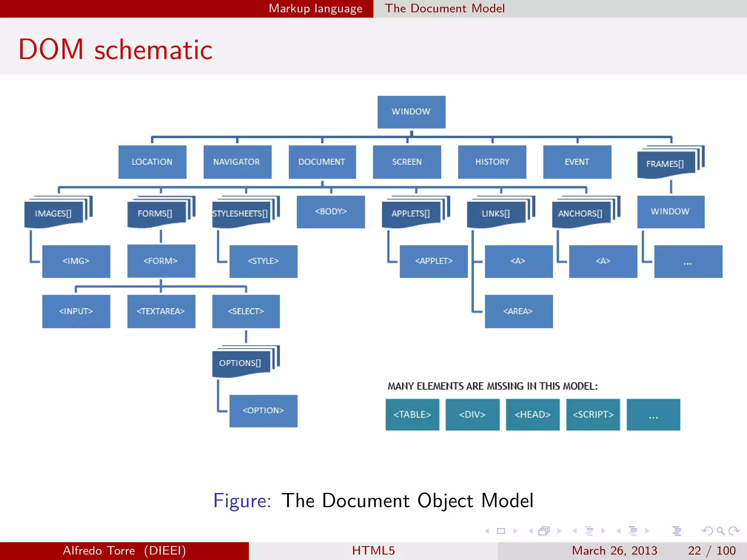747x560 pixels.
Task: Click the HTML5 footer title
Action: click(x=373, y=551)
